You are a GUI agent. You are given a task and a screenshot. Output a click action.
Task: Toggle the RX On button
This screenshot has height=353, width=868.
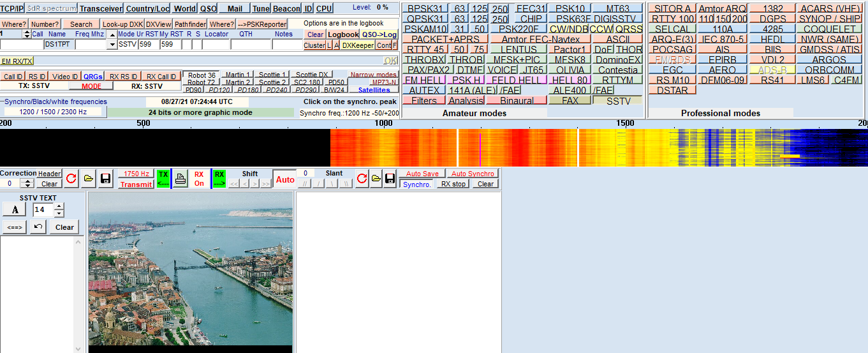[199, 179]
